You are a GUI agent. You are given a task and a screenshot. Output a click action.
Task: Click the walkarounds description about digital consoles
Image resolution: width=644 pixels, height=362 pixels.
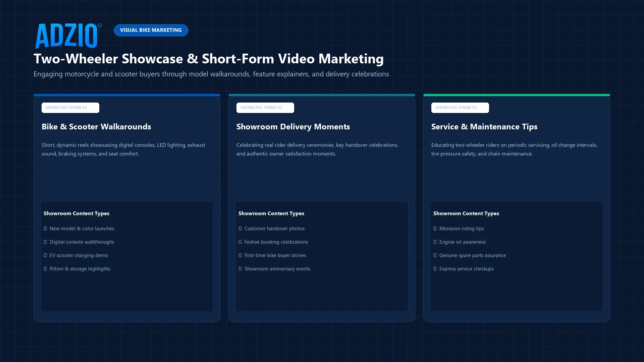click(x=123, y=149)
